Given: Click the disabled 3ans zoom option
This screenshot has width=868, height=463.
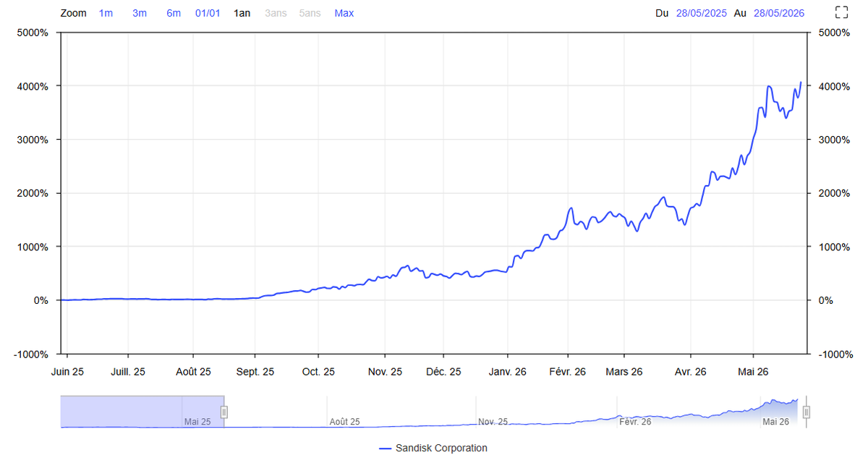Looking at the screenshot, I should tap(276, 13).
